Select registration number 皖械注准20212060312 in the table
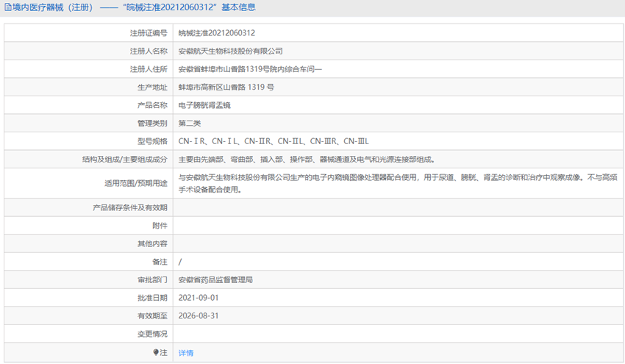Screen dimensions: 625x364 [x=216, y=33]
